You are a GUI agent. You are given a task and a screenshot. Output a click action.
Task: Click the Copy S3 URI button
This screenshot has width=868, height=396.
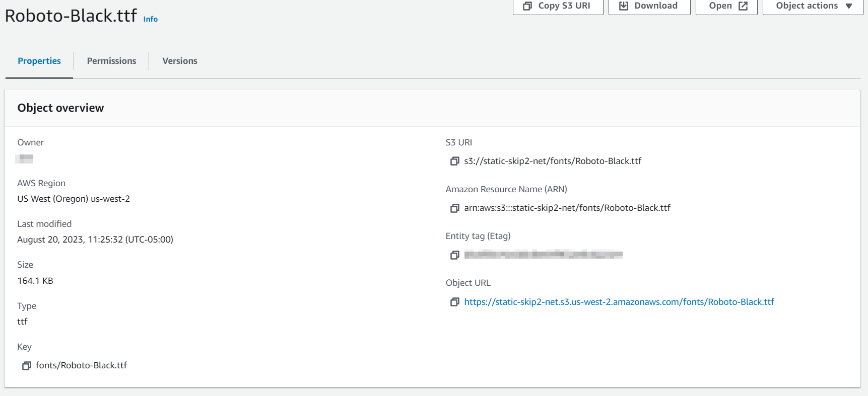pyautogui.click(x=558, y=6)
